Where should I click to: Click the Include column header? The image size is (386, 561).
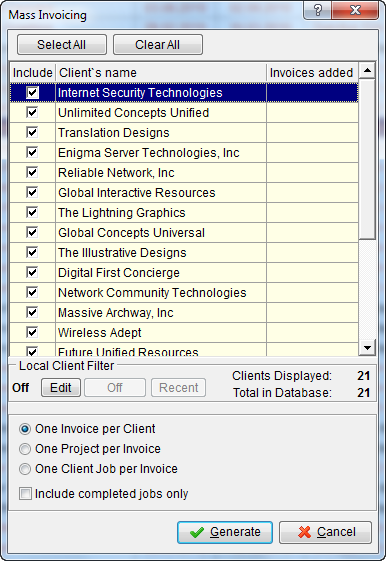pyautogui.click(x=33, y=73)
